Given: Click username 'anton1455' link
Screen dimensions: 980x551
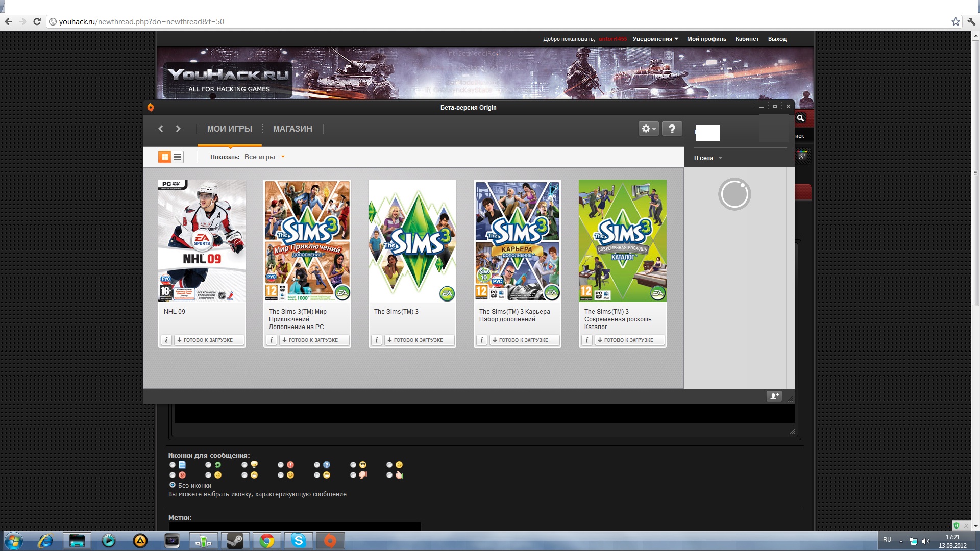Looking at the screenshot, I should pyautogui.click(x=613, y=39).
